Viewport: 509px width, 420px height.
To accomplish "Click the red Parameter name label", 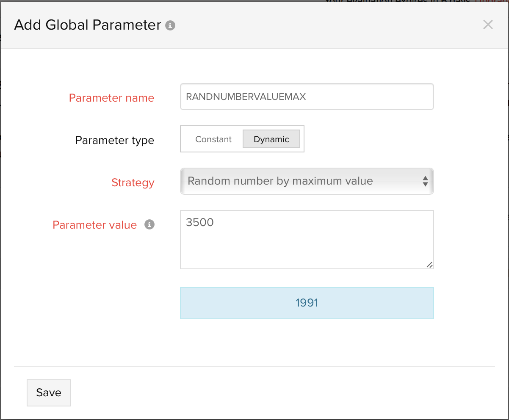I will pyautogui.click(x=111, y=98).
